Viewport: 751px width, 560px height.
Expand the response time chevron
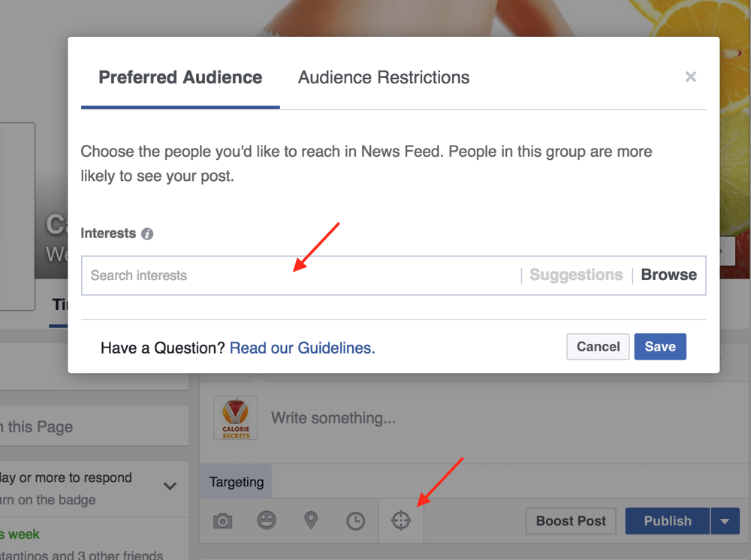(170, 486)
